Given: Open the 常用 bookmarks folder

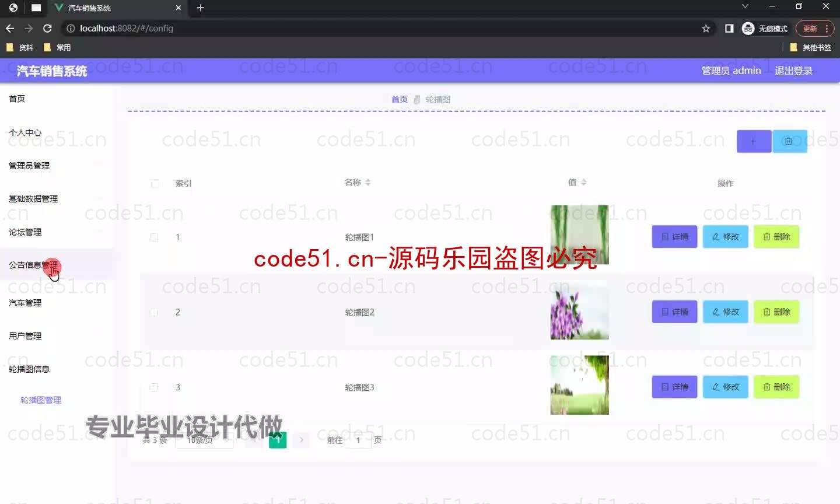Looking at the screenshot, I should point(57,47).
